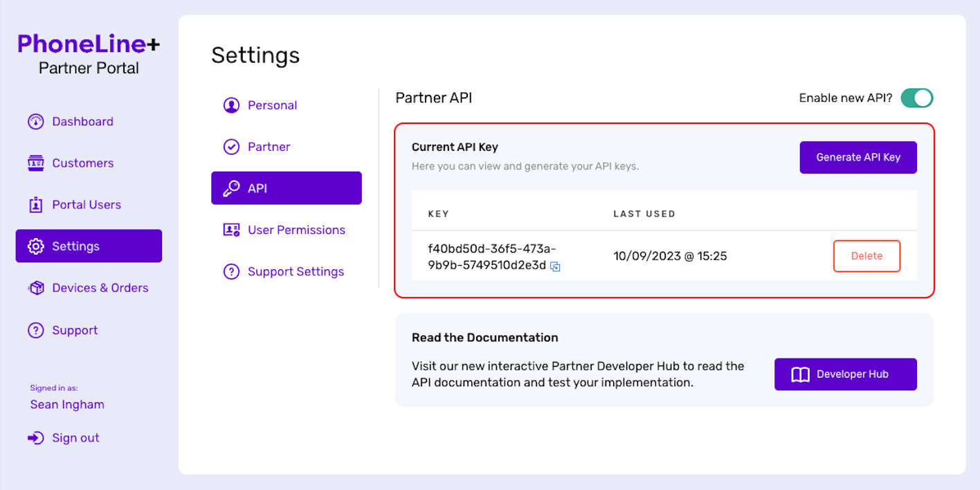Click the Support question mark icon in sidebar
The image size is (980, 490).
(35, 330)
